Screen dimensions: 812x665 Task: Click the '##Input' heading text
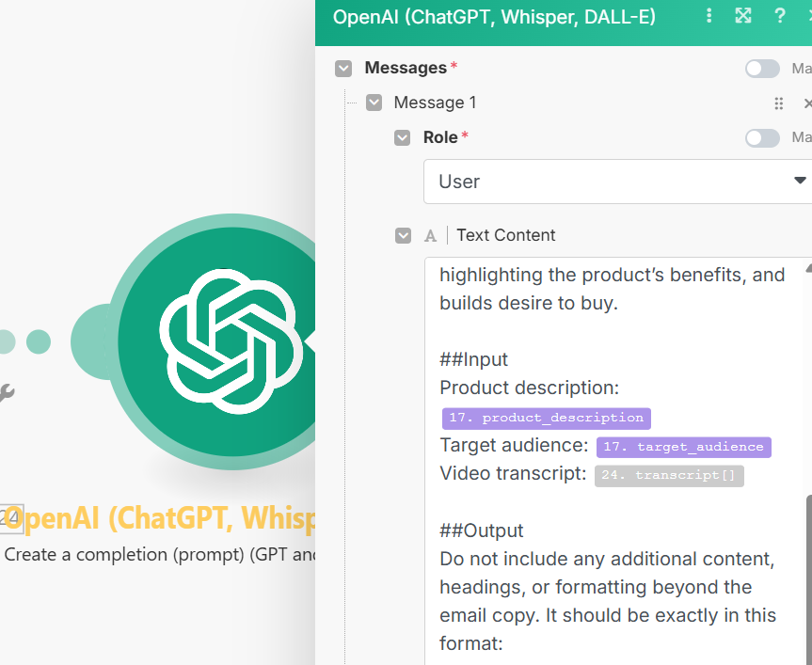coord(473,359)
